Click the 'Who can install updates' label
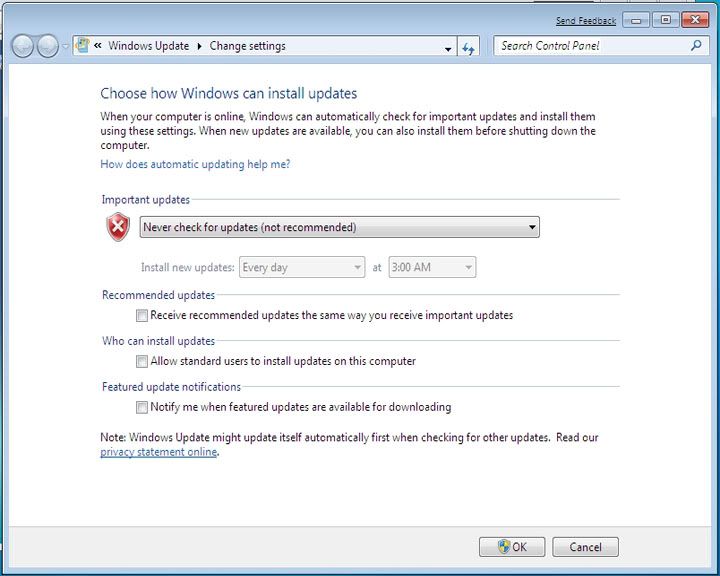Screen dimensions: 720x576 click(x=158, y=341)
